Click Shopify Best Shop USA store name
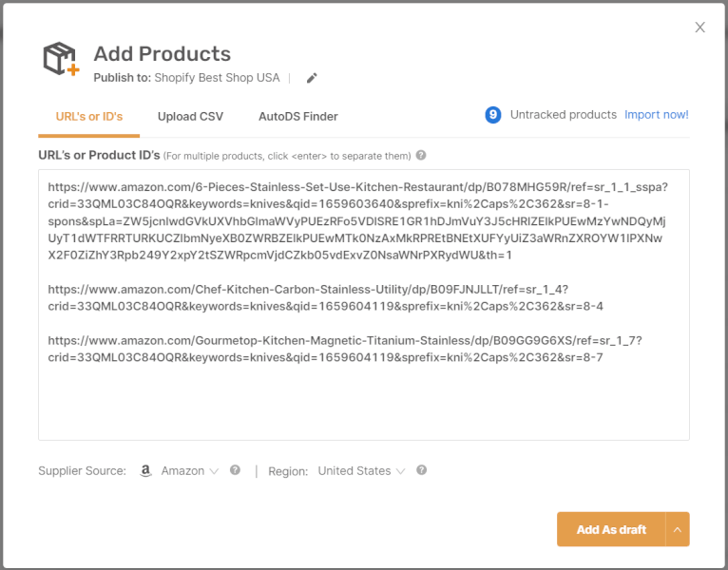Image resolution: width=728 pixels, height=570 pixels. 217,78
